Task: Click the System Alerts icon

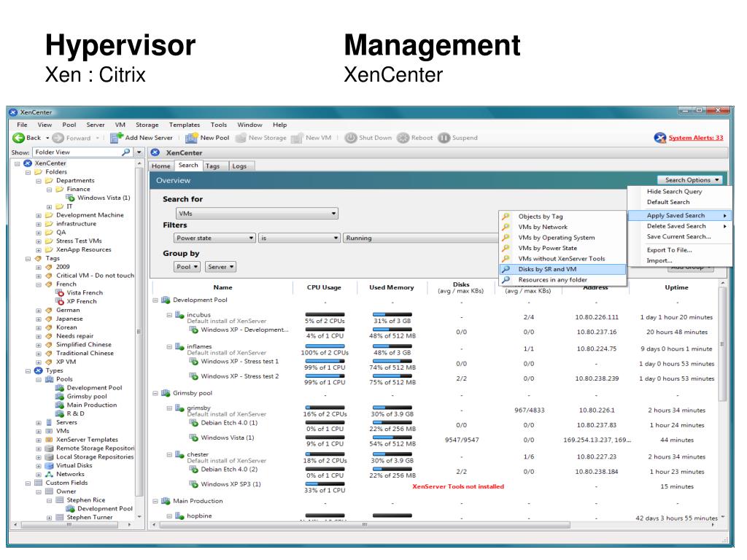Action: click(659, 138)
